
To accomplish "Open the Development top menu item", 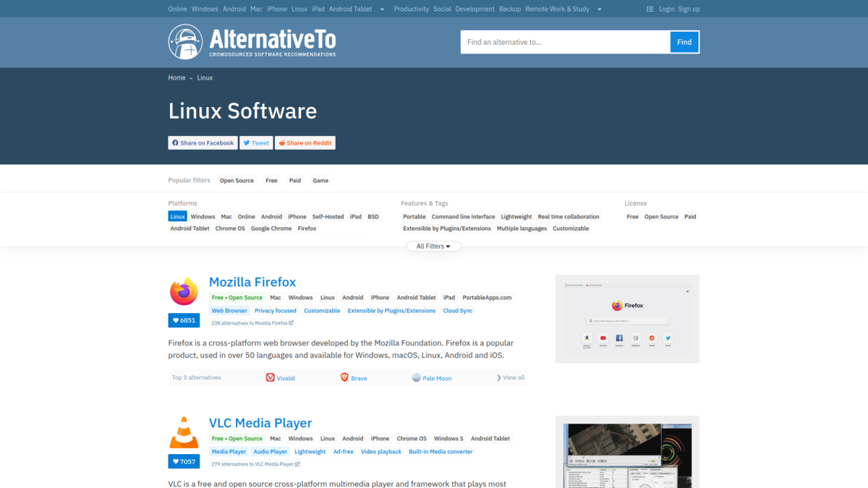I will click(475, 9).
